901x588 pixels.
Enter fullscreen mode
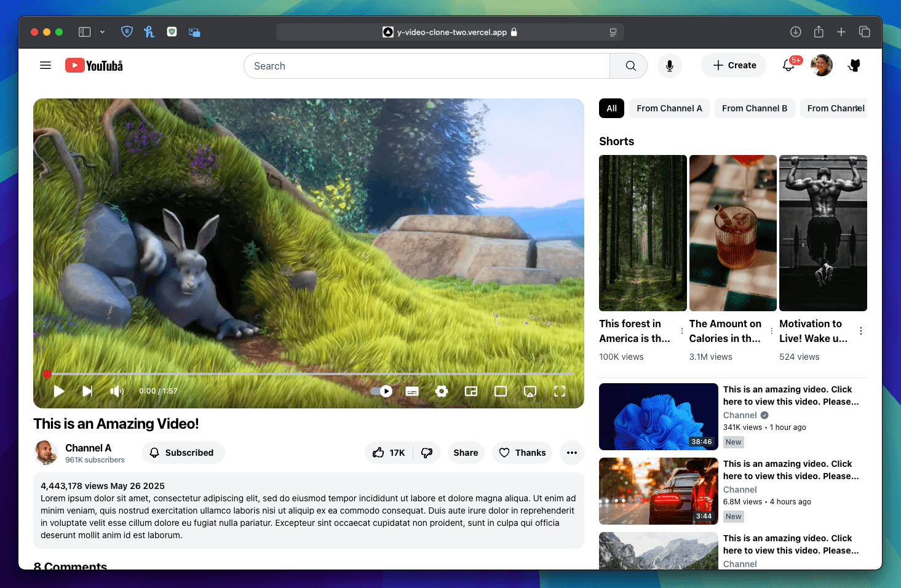pyautogui.click(x=559, y=391)
